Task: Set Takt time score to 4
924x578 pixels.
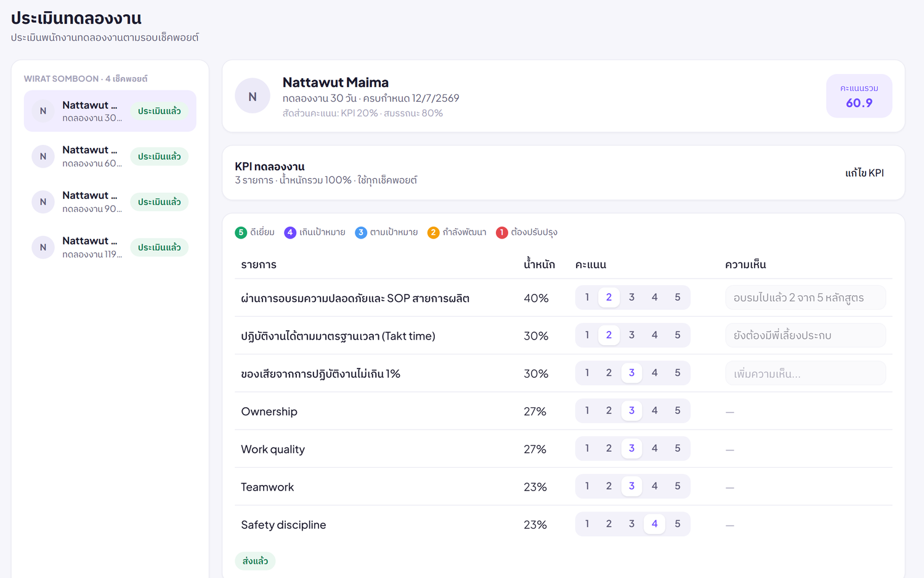Action: click(x=655, y=335)
